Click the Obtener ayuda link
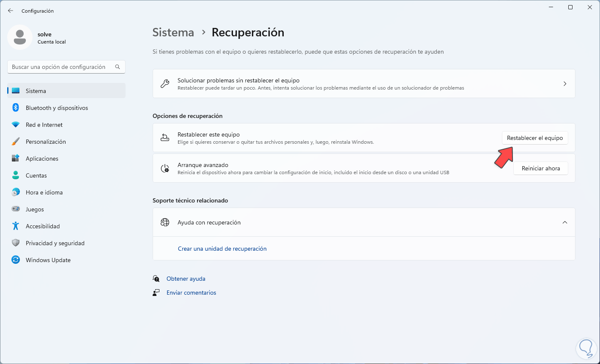Image resolution: width=600 pixels, height=364 pixels. click(186, 279)
